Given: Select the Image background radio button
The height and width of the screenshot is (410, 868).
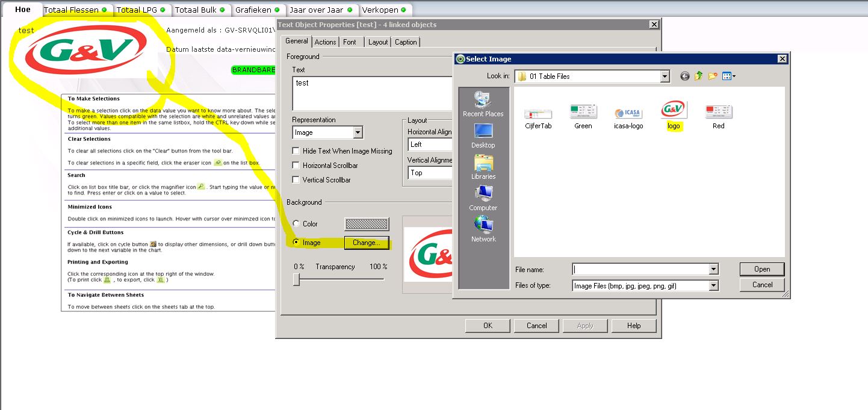Looking at the screenshot, I should click(296, 243).
